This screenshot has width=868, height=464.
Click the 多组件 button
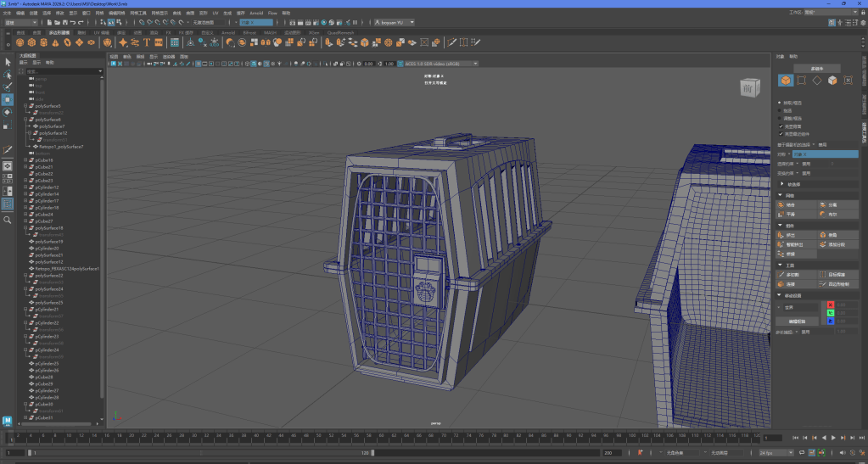point(818,68)
